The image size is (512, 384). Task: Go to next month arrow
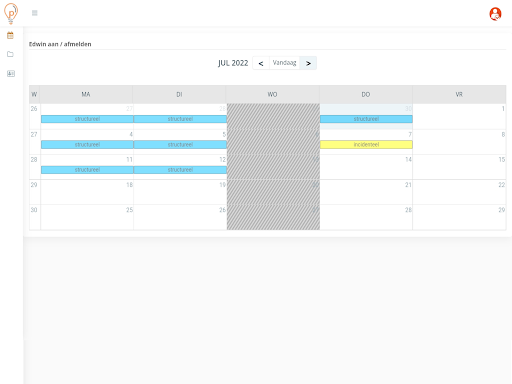308,63
